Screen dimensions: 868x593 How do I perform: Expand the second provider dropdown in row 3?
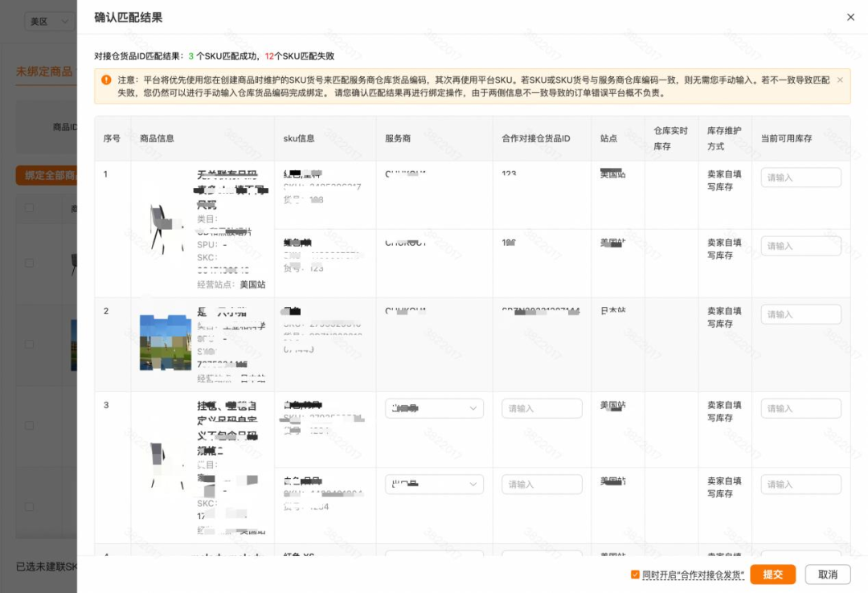click(x=434, y=483)
